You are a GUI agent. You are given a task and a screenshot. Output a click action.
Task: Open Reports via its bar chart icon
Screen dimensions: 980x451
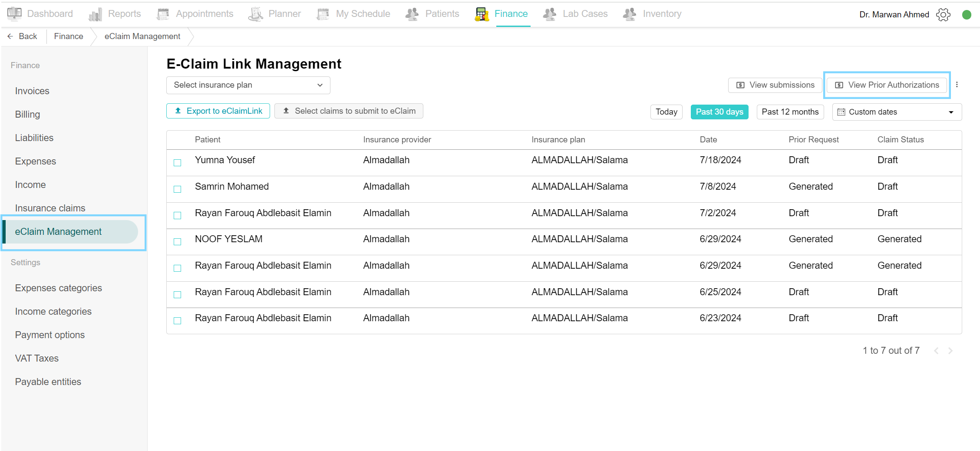[x=95, y=14]
